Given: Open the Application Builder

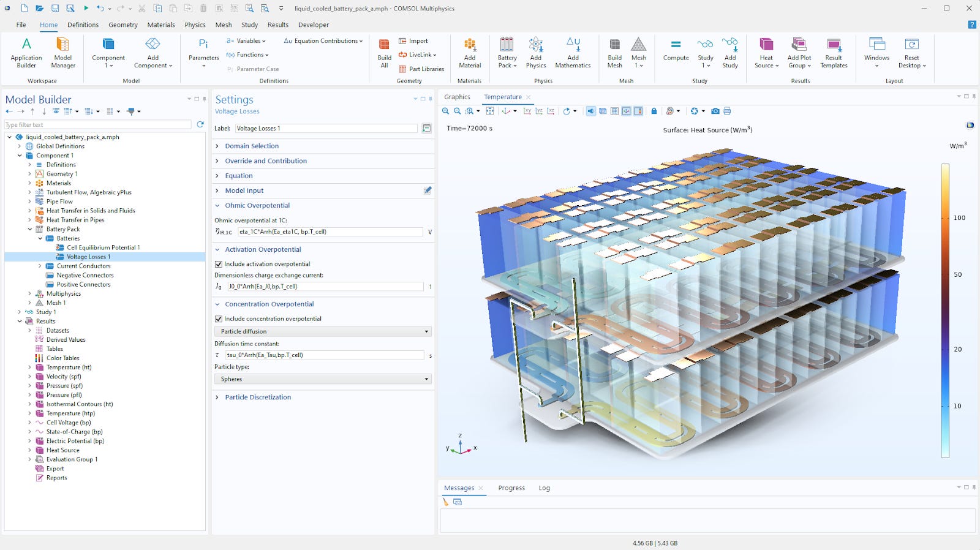Looking at the screenshot, I should [x=26, y=53].
